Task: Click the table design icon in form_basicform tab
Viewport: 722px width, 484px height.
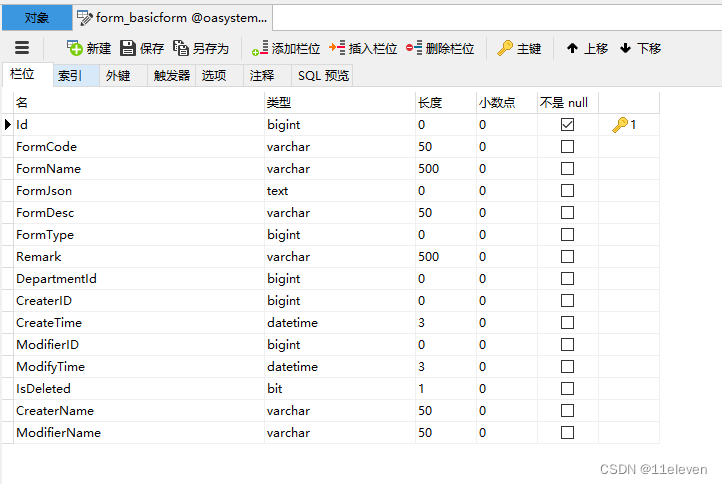Action: pyautogui.click(x=85, y=18)
